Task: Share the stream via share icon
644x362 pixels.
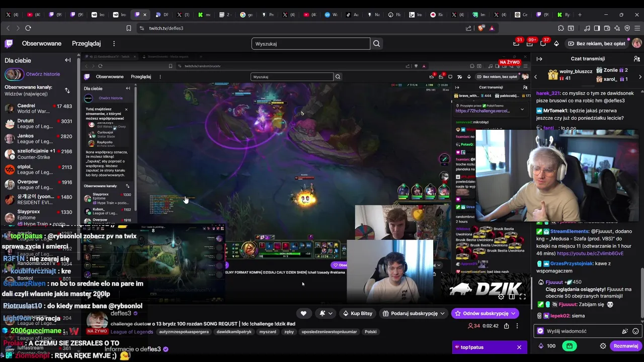Action: (507, 326)
